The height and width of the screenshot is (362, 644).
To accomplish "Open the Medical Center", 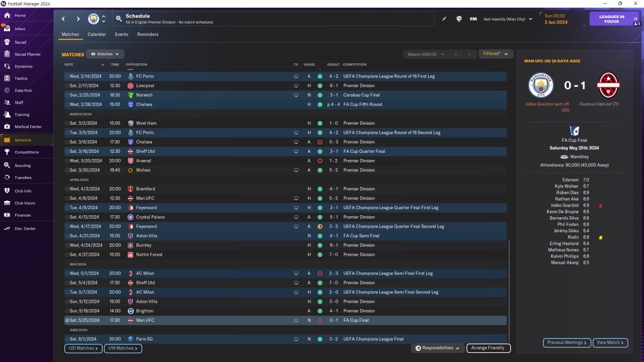I will coord(28,127).
